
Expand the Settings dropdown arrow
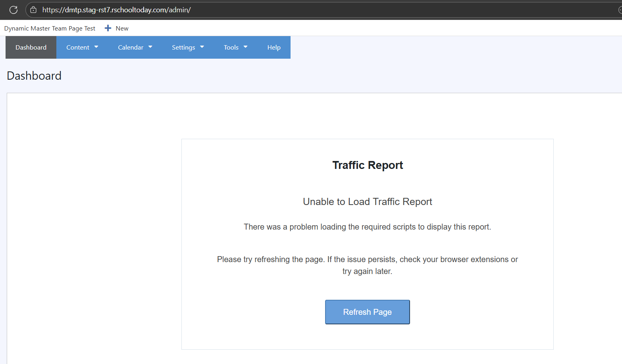202,47
